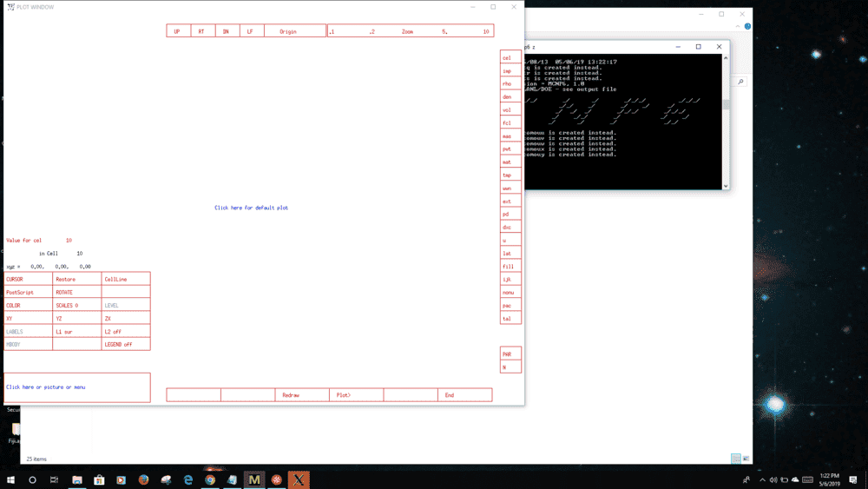Open the Windows Start menu

pyautogui.click(x=10, y=479)
